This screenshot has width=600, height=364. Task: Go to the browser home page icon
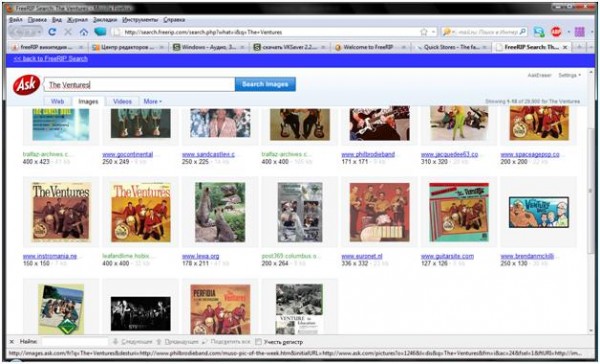(83, 32)
